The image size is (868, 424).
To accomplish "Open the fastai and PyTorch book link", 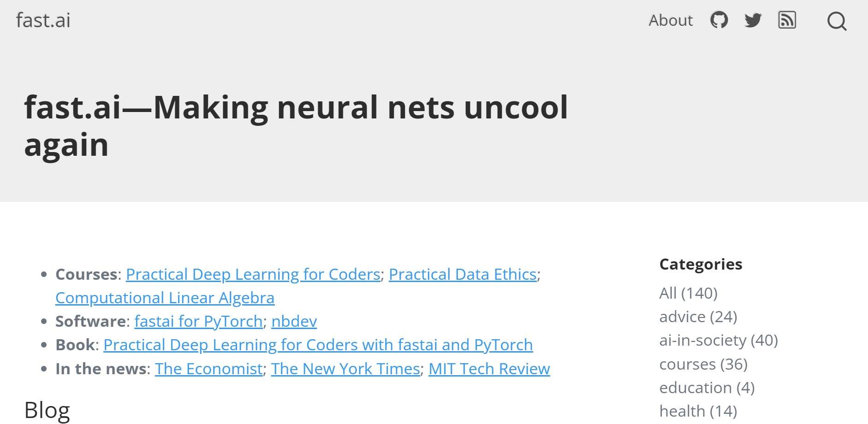I will (x=318, y=345).
